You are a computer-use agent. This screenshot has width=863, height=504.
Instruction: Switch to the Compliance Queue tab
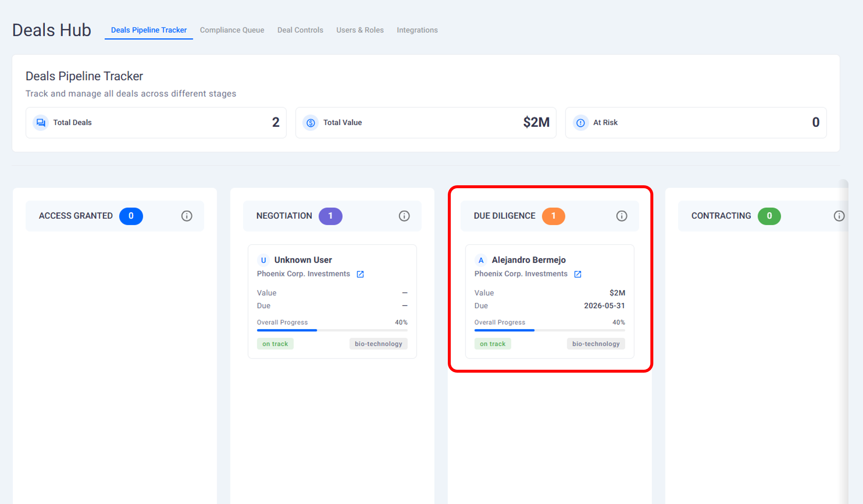click(232, 30)
